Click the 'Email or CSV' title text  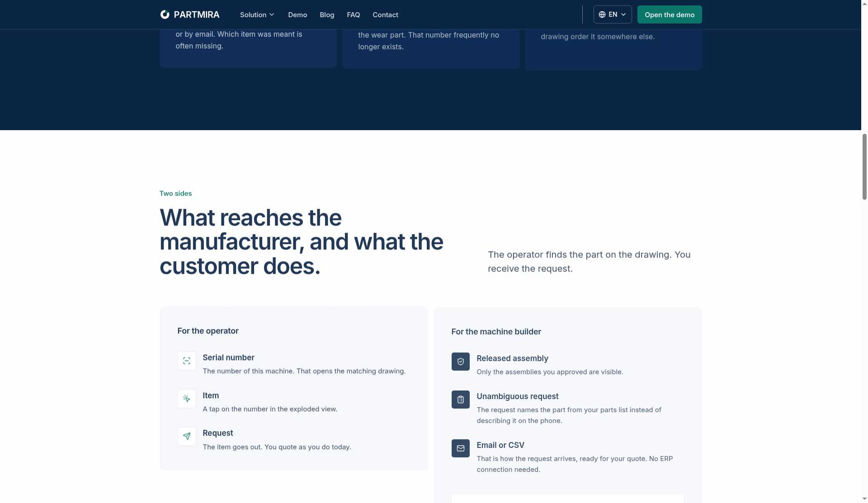click(x=500, y=445)
